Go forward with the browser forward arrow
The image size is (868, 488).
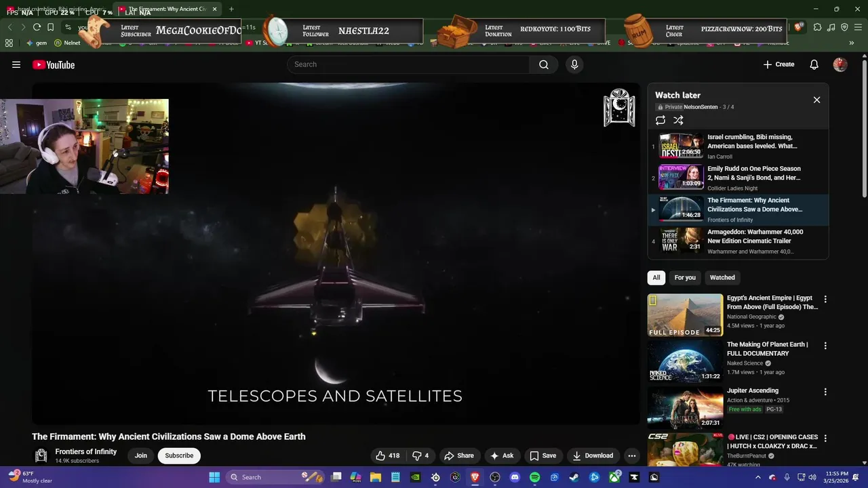[x=23, y=27]
